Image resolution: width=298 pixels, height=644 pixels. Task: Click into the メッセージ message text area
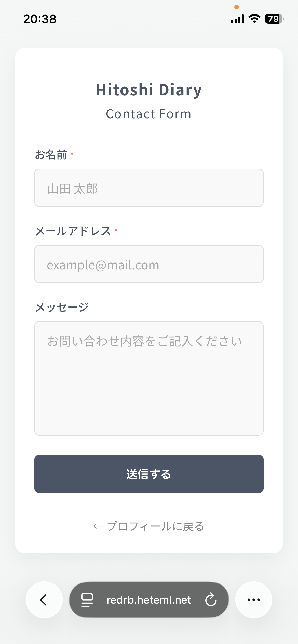(149, 378)
